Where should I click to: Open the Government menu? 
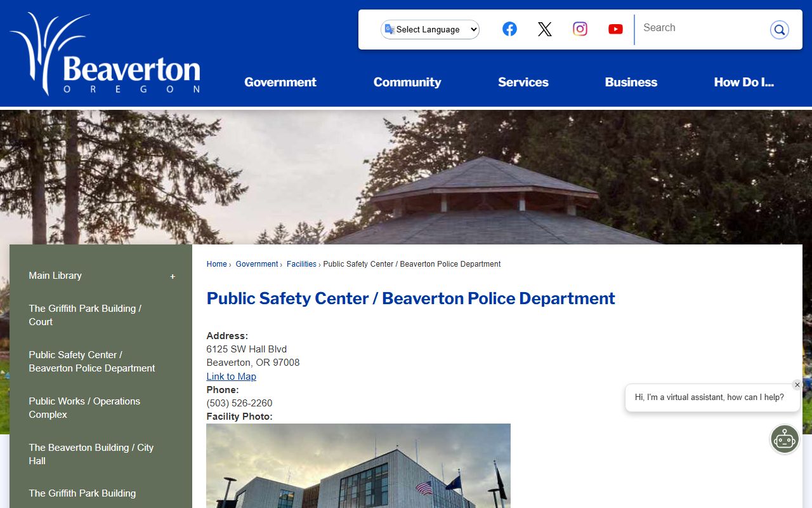pos(280,82)
